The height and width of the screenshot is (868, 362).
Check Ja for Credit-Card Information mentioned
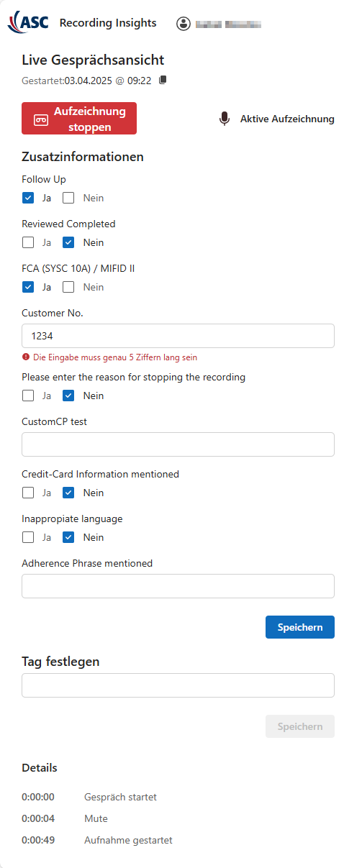[28, 493]
